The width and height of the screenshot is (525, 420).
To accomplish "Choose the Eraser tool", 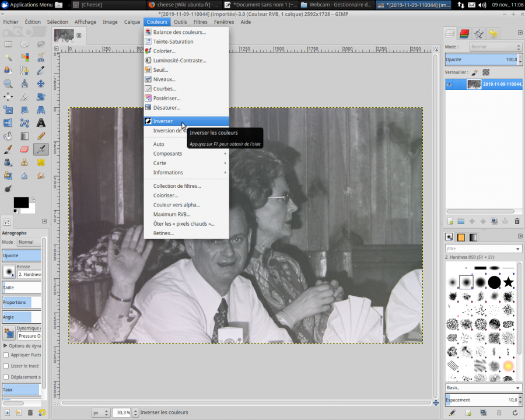I will coord(24,149).
